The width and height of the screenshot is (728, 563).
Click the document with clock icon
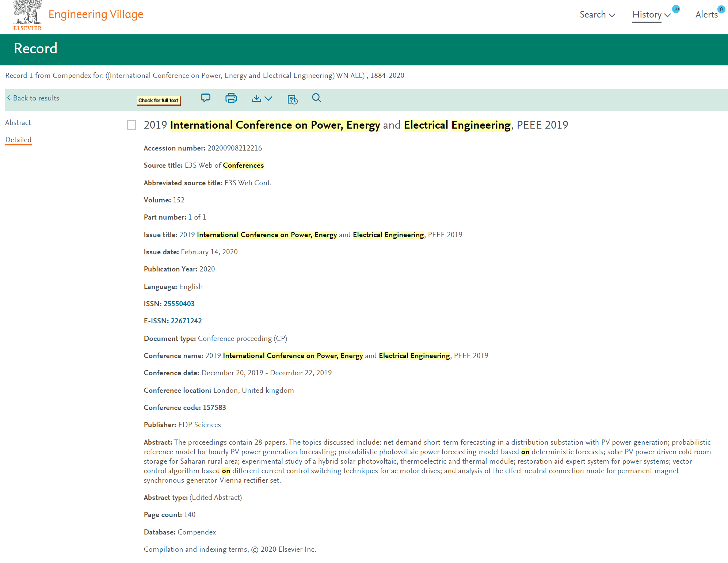tap(292, 99)
